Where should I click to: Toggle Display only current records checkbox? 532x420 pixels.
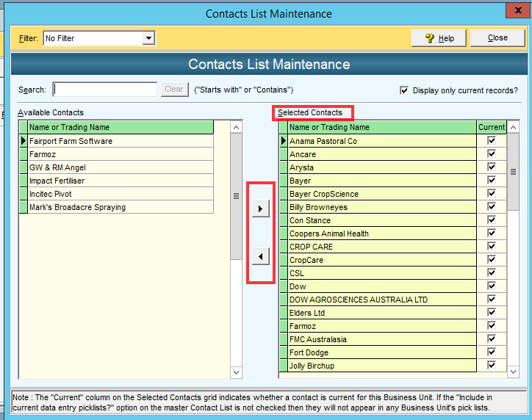(x=404, y=90)
